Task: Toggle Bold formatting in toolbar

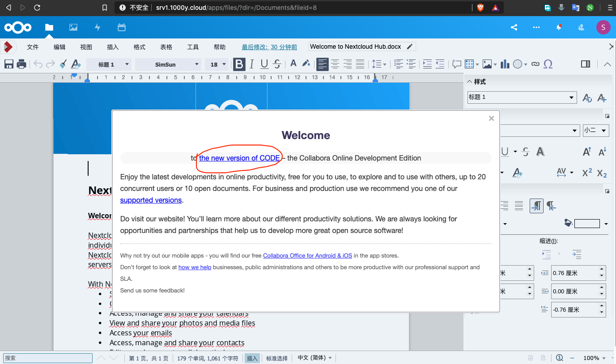Action: tap(239, 64)
